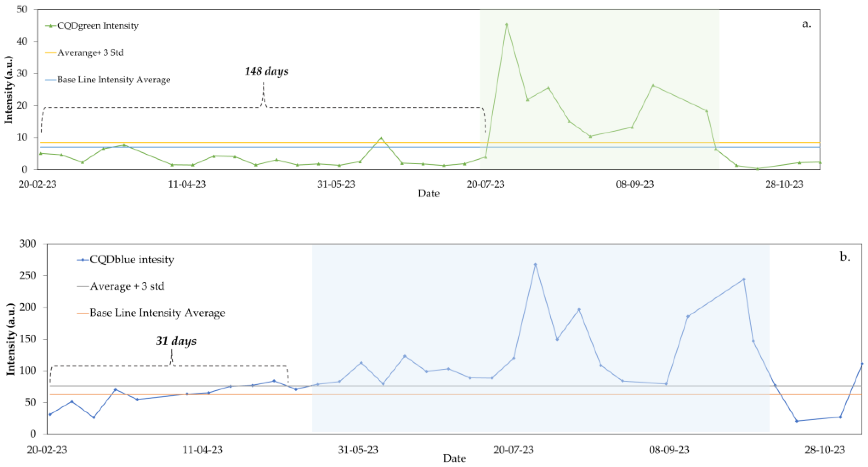
Task: Click the '31 days' annotation label
Action: [x=176, y=341]
